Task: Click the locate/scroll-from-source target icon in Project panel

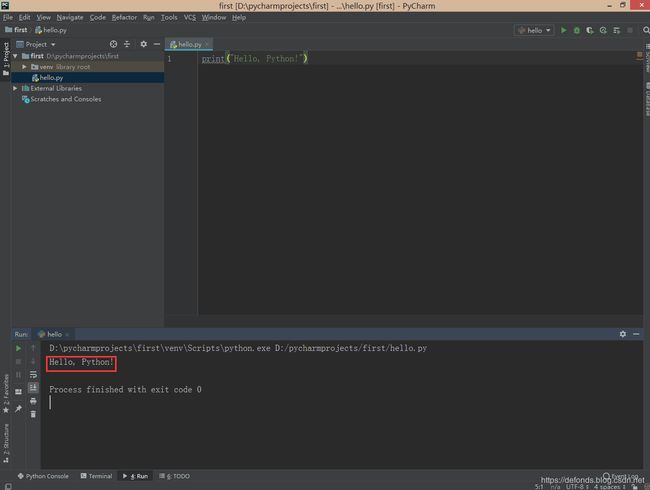Action: [x=113, y=44]
